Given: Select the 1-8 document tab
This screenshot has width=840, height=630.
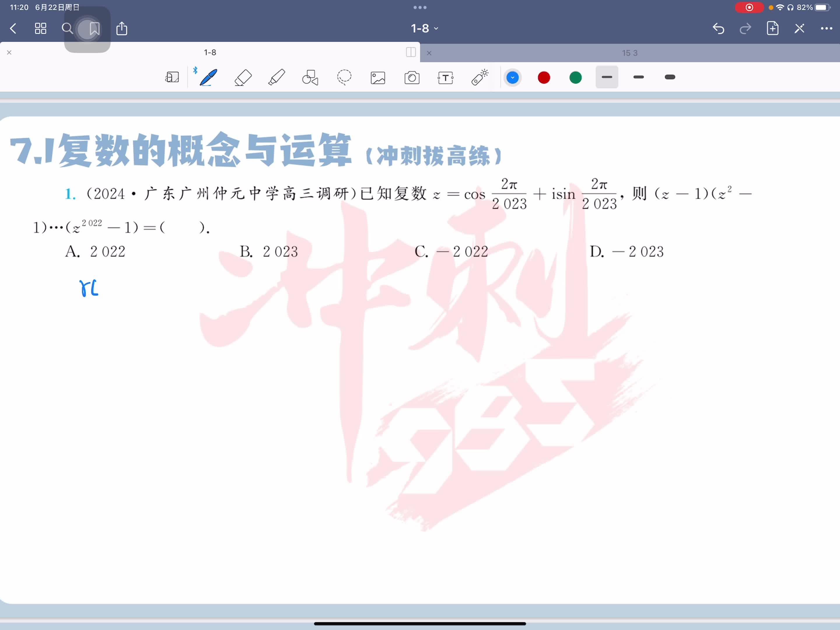Looking at the screenshot, I should (210, 52).
